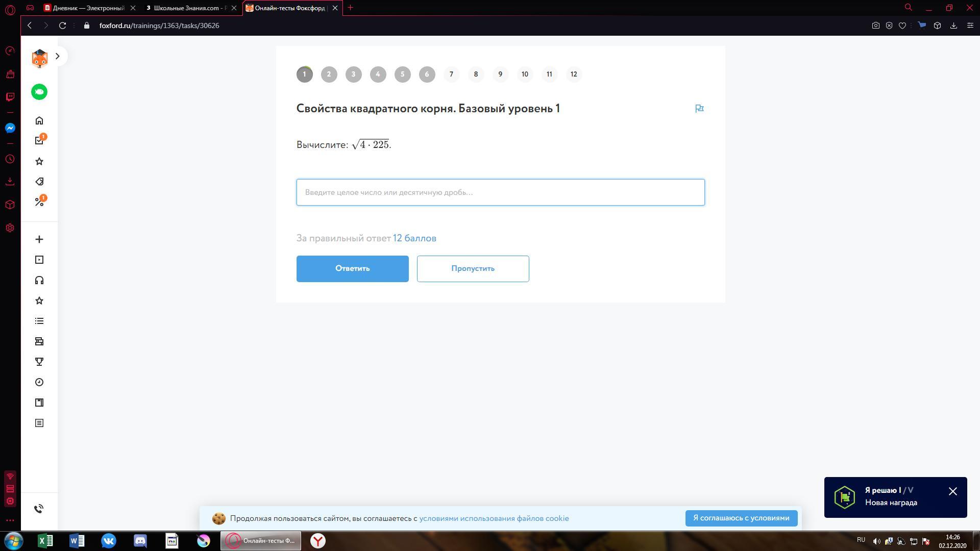Click the flag report icon beside task title

click(x=699, y=108)
